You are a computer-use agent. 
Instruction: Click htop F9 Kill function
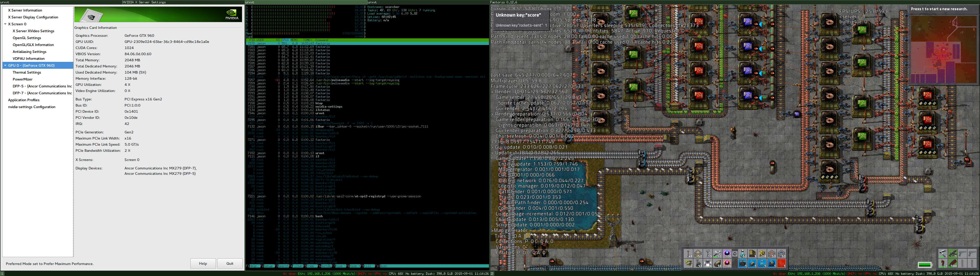[x=367, y=266]
